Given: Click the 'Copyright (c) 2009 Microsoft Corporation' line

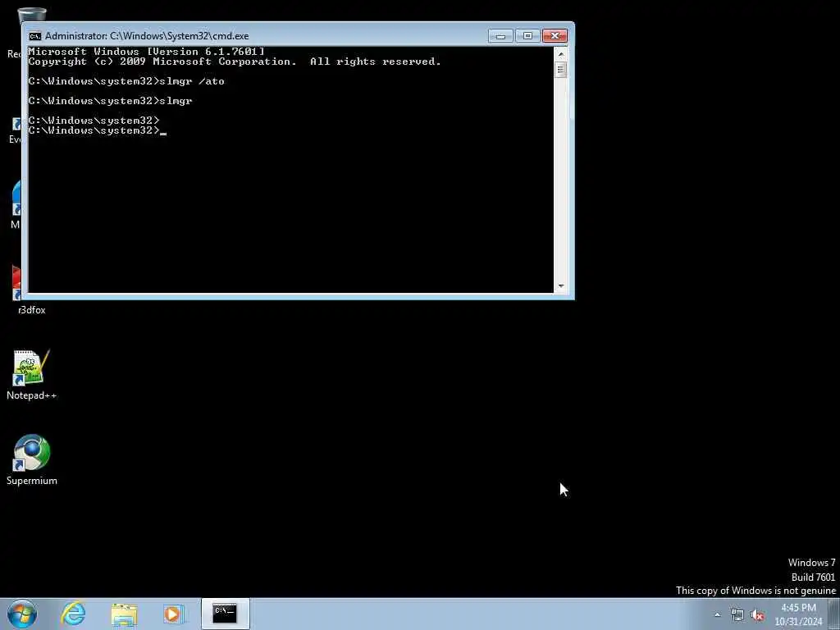Looking at the screenshot, I should [x=235, y=62].
